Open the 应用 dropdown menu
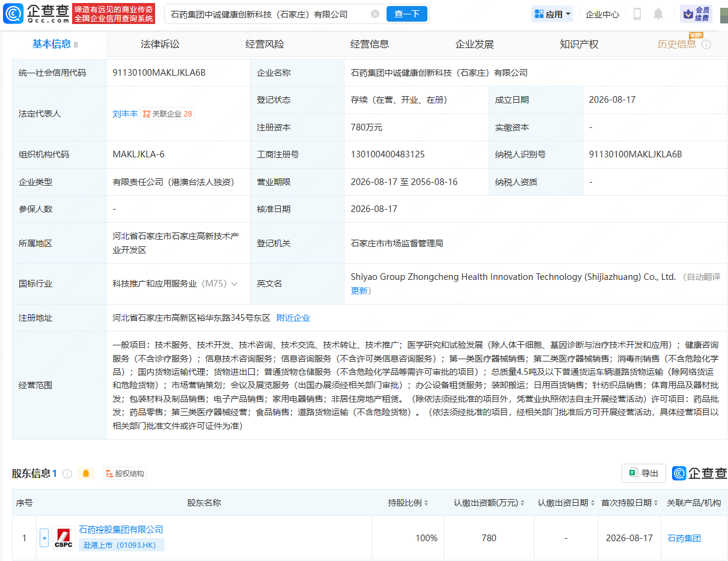 (x=552, y=14)
